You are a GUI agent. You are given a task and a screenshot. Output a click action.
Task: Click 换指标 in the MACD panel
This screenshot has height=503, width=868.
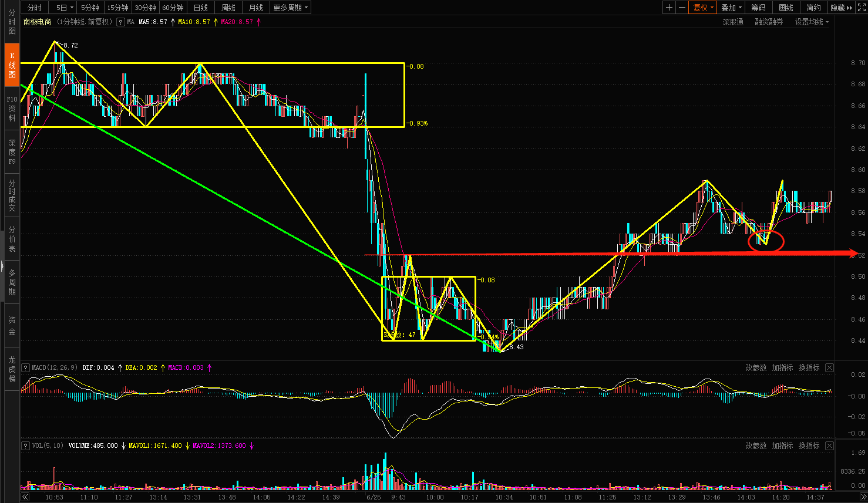[809, 367]
